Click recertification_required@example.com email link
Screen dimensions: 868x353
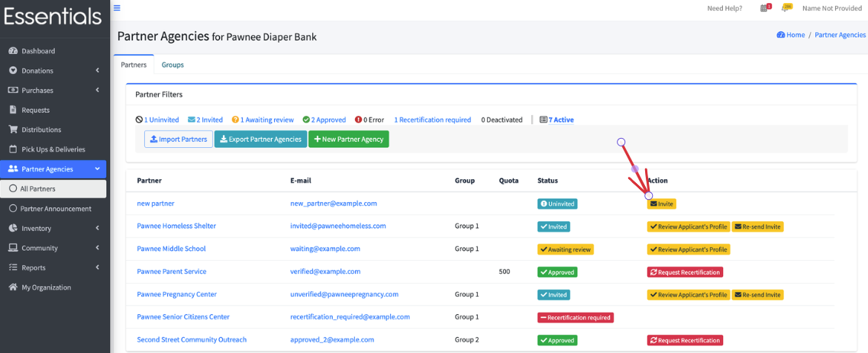point(350,316)
